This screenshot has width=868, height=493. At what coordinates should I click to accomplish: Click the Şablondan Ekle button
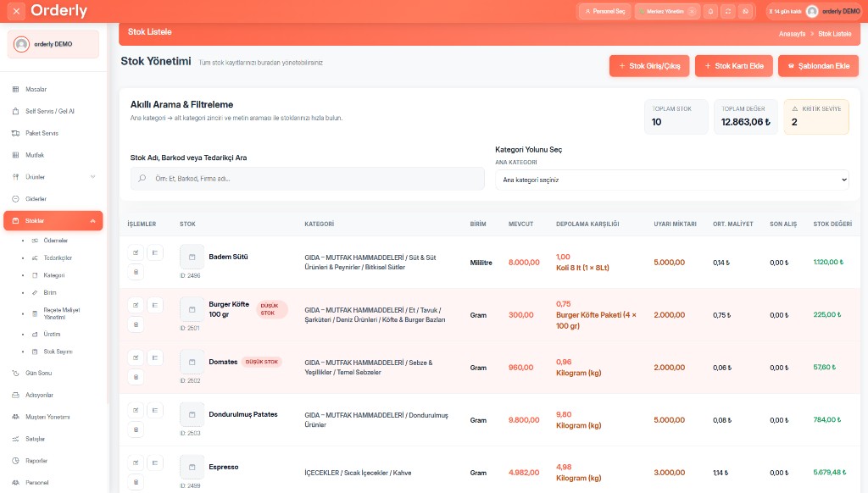[x=818, y=66]
